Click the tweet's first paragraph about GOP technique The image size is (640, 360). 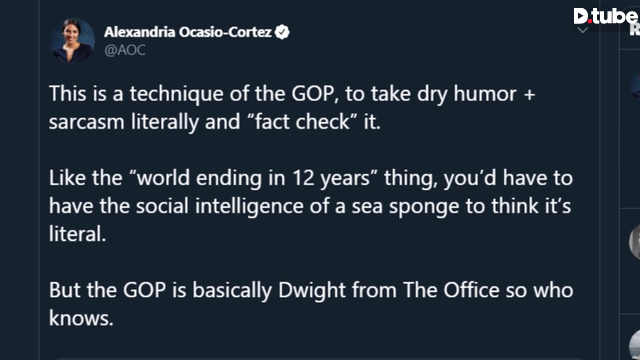tap(292, 108)
